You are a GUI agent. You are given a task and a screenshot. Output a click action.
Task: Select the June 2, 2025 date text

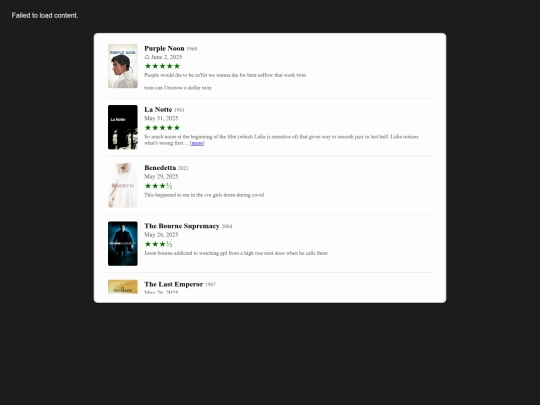pos(166,57)
